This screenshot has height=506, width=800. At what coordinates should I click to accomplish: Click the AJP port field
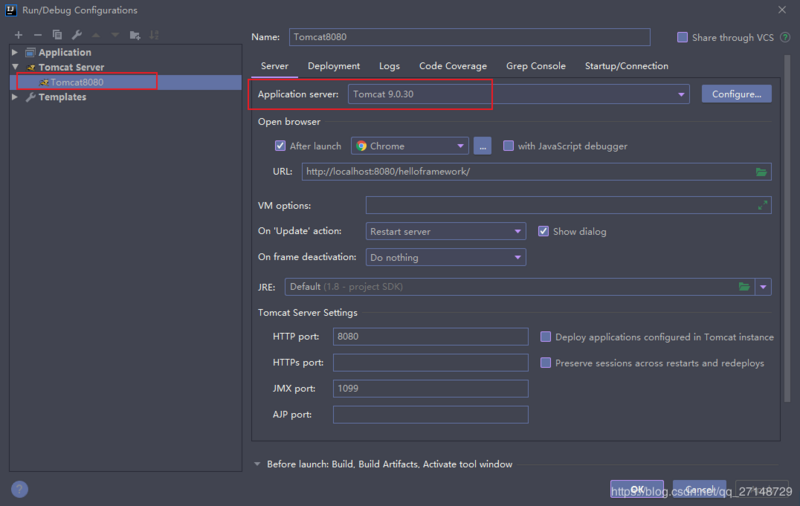point(431,415)
